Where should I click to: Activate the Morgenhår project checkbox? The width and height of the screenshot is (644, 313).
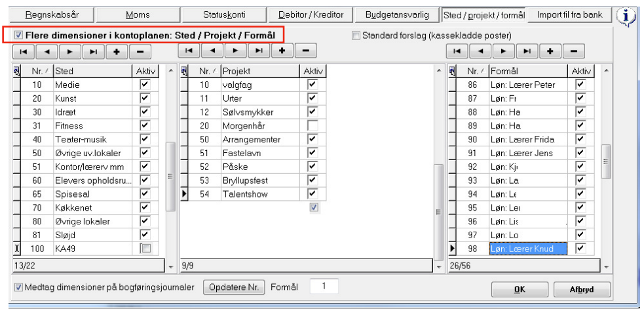(x=312, y=125)
